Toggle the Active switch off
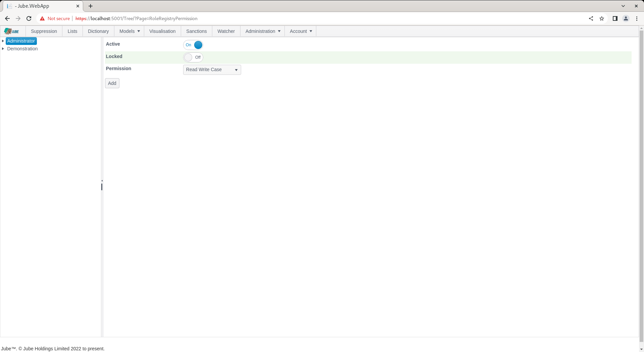 pyautogui.click(x=193, y=45)
